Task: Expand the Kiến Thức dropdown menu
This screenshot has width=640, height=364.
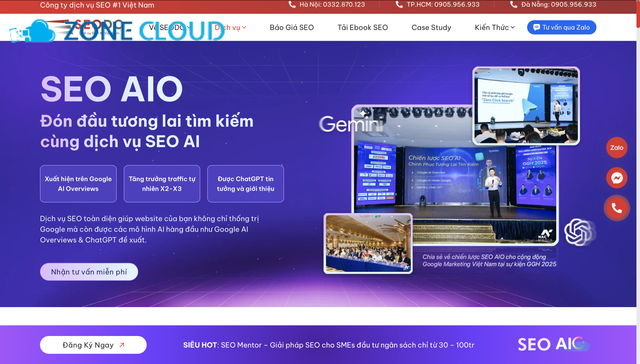Action: [x=494, y=27]
